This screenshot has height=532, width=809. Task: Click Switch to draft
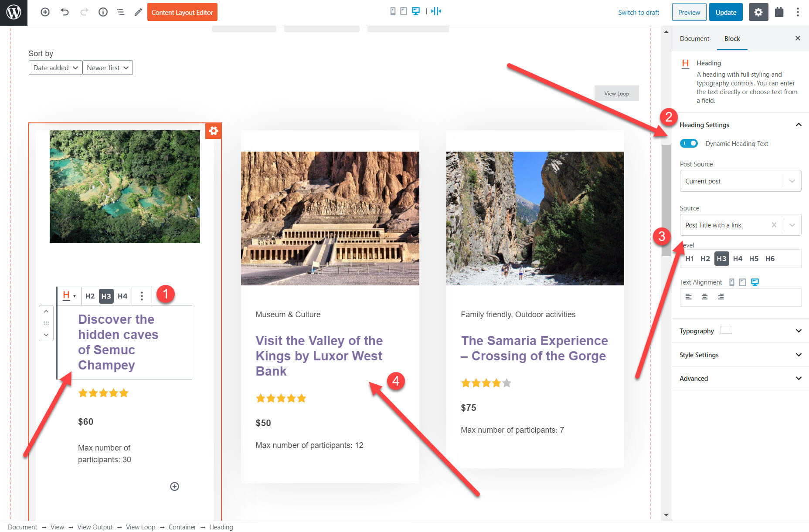[x=639, y=12]
